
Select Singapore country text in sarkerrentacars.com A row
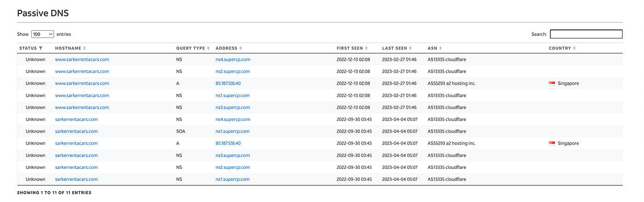[568, 143]
